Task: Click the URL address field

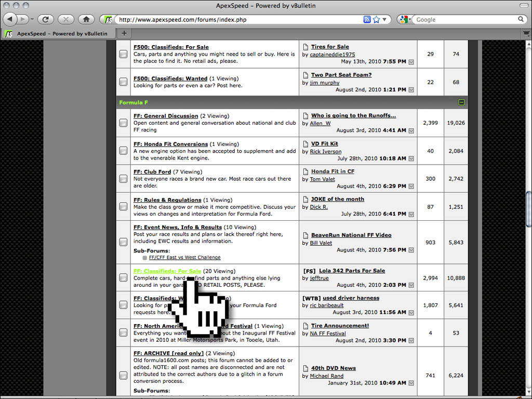Action: pos(238,20)
